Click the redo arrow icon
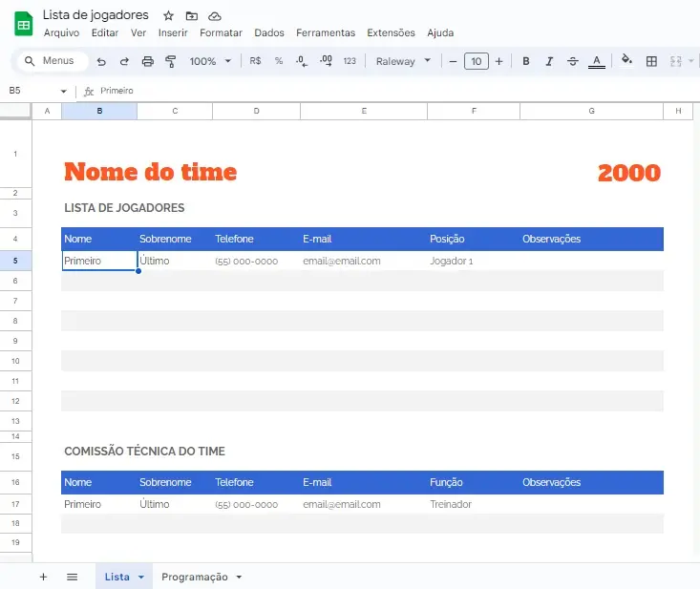The width and height of the screenshot is (700, 589). (x=124, y=62)
